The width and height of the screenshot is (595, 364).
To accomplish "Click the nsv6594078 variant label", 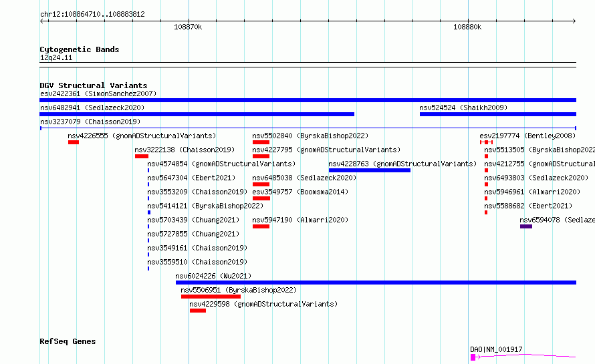I will click(x=558, y=220).
